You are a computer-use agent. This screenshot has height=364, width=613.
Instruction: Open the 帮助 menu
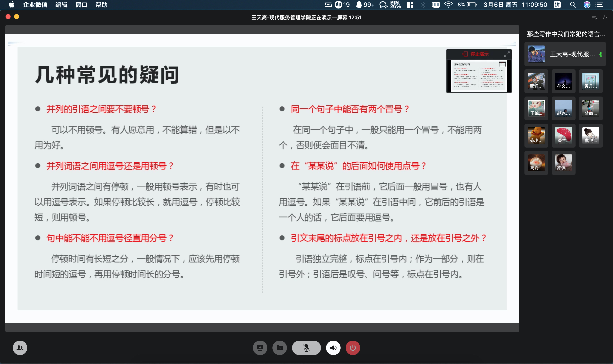101,5
